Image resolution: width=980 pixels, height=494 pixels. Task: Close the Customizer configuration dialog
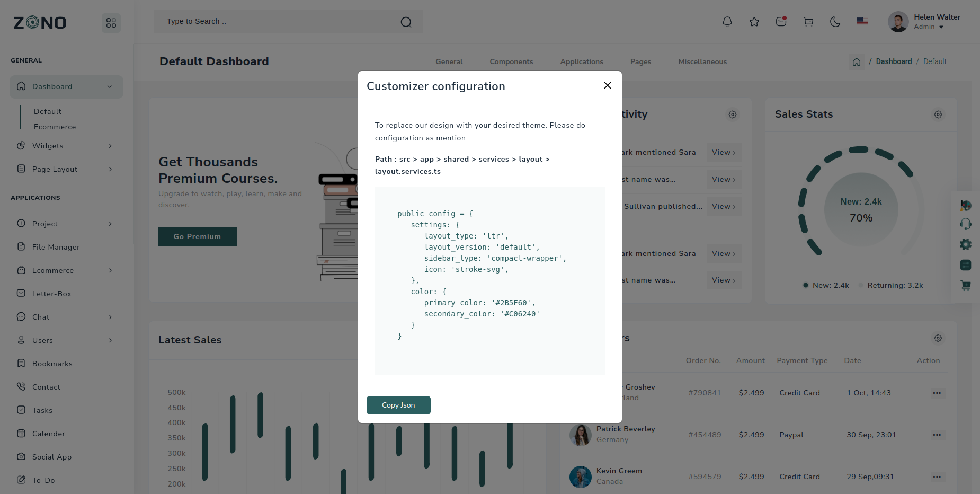(x=608, y=86)
